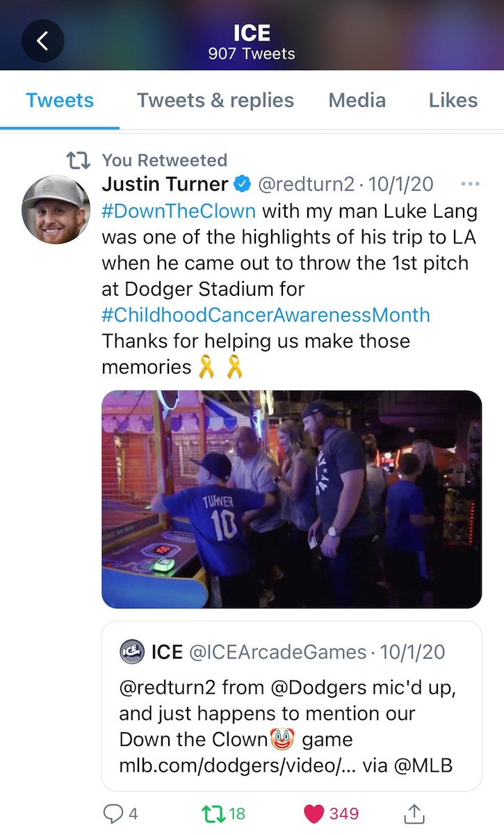
Task: Switch to the Media tab
Action: click(x=357, y=100)
